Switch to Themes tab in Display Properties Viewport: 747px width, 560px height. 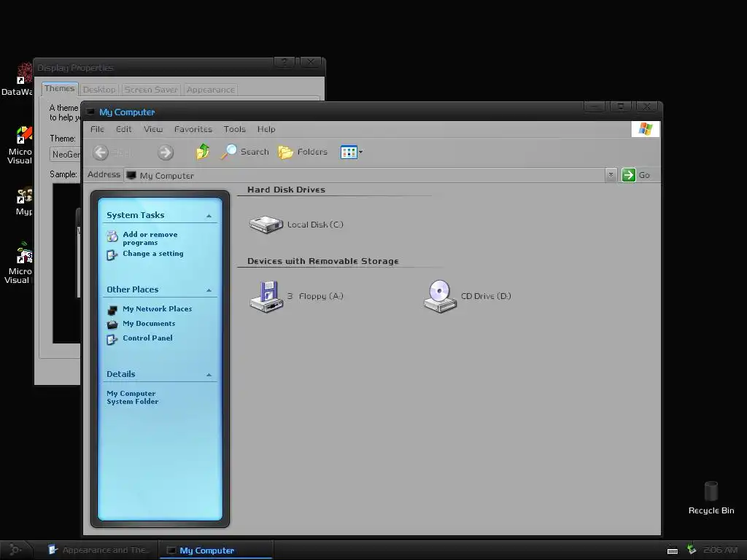coord(60,88)
